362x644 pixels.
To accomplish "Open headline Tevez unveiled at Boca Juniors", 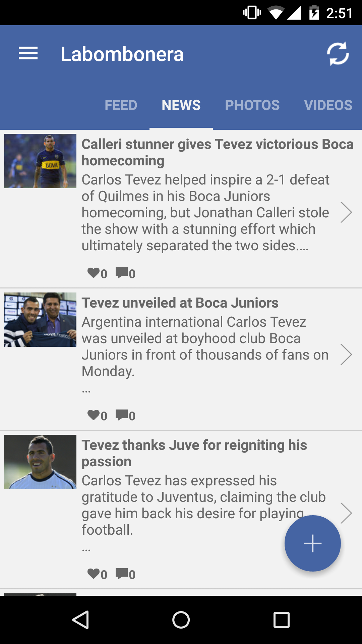I will 180,303.
